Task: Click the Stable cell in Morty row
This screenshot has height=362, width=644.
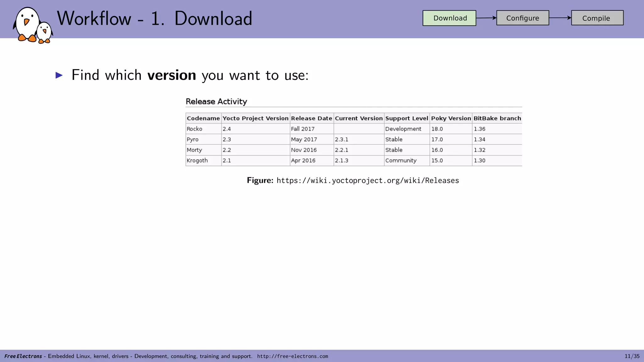Action: pyautogui.click(x=407, y=150)
